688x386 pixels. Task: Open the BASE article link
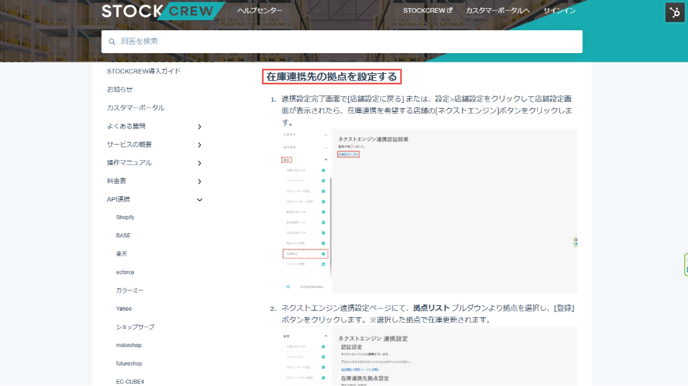click(123, 236)
